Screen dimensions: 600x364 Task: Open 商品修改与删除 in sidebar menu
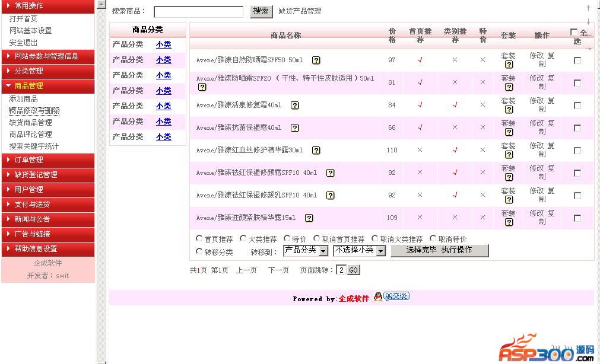click(34, 111)
